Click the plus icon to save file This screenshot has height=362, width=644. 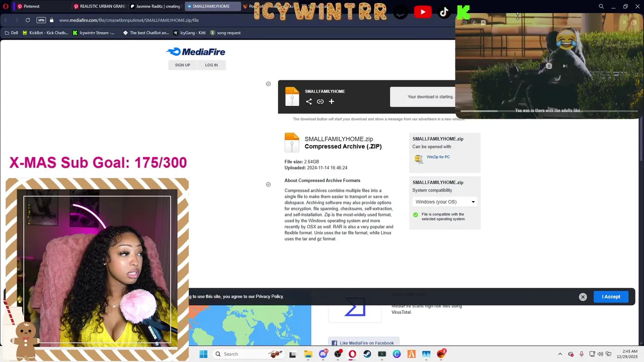[332, 102]
